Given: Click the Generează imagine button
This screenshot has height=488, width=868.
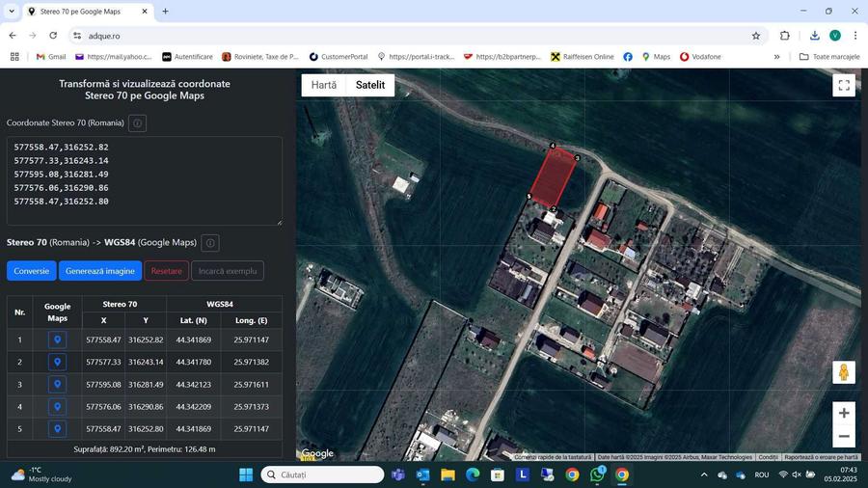Looking at the screenshot, I should pyautogui.click(x=100, y=271).
